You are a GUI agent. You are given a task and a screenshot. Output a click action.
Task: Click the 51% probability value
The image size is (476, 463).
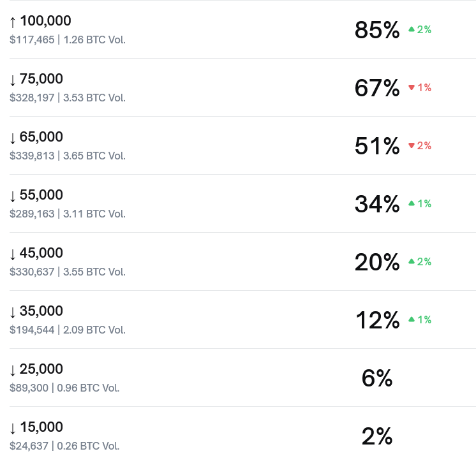point(376,146)
